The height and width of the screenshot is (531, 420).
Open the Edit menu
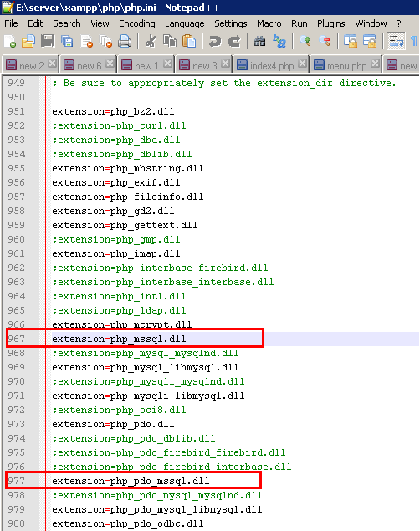[35, 23]
